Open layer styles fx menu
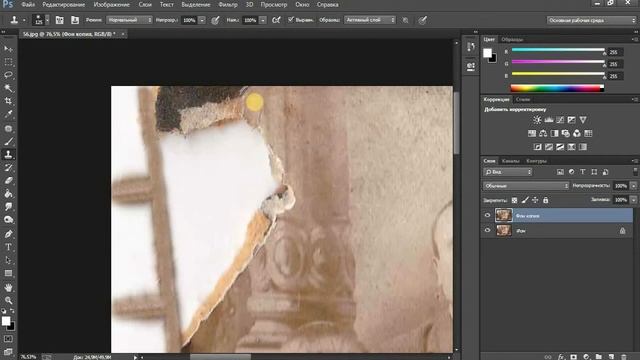Screen dimensions: 640x360 point(561,357)
